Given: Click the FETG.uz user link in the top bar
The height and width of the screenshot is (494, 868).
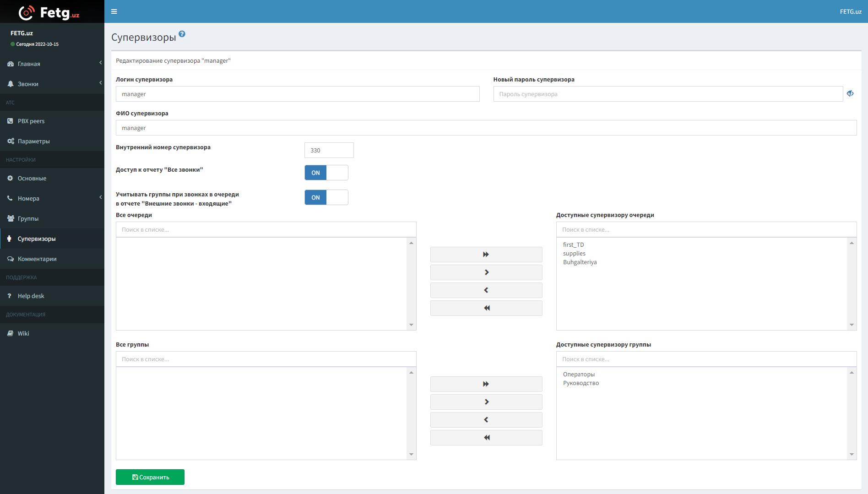Looking at the screenshot, I should click(851, 11).
